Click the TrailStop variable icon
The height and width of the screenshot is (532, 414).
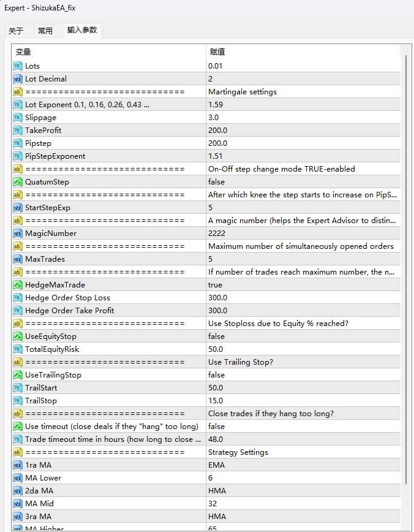pyautogui.click(x=18, y=401)
